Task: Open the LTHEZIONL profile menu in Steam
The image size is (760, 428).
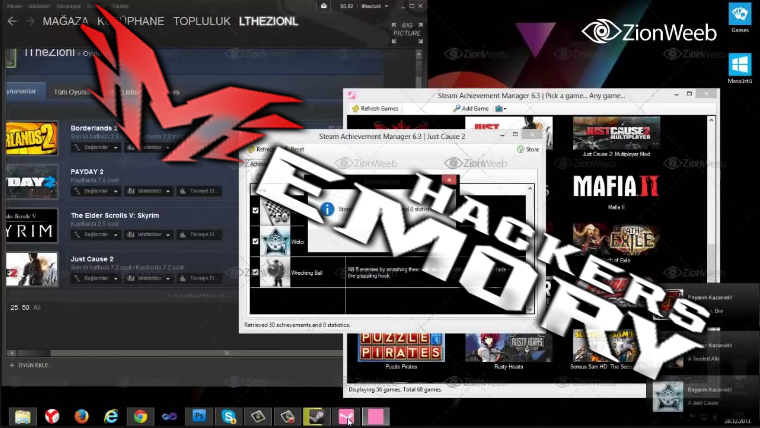Action: tap(269, 21)
